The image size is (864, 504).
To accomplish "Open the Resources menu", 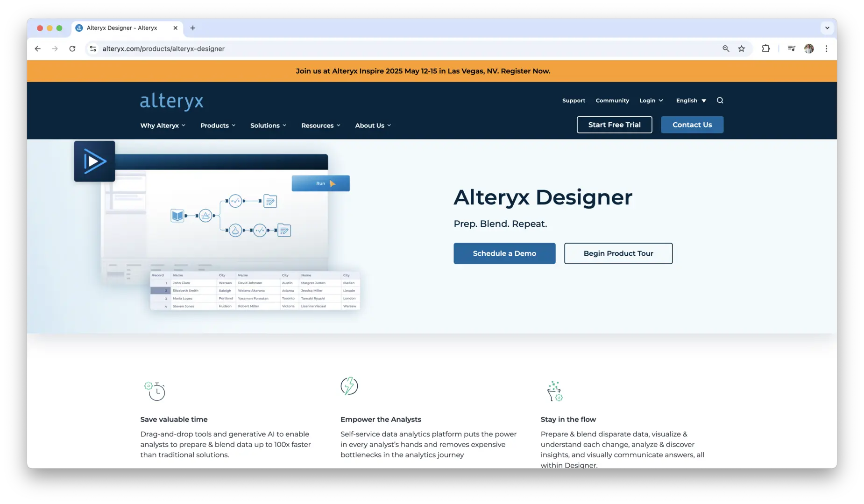I will (x=321, y=126).
